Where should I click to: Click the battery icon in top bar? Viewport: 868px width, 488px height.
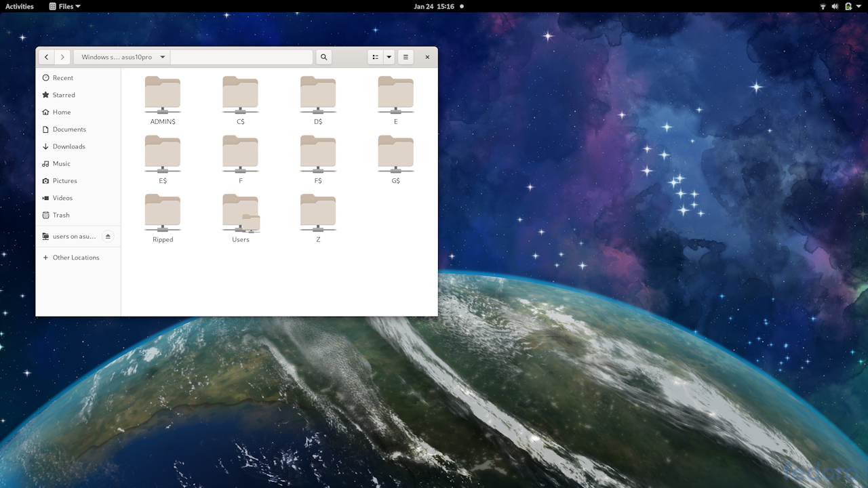click(x=848, y=6)
